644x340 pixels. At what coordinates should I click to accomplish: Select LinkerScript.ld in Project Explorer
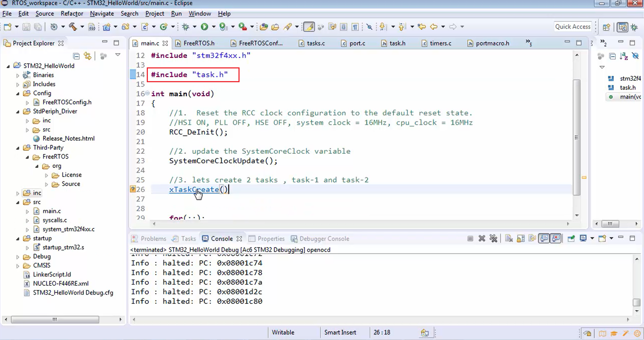52,274
